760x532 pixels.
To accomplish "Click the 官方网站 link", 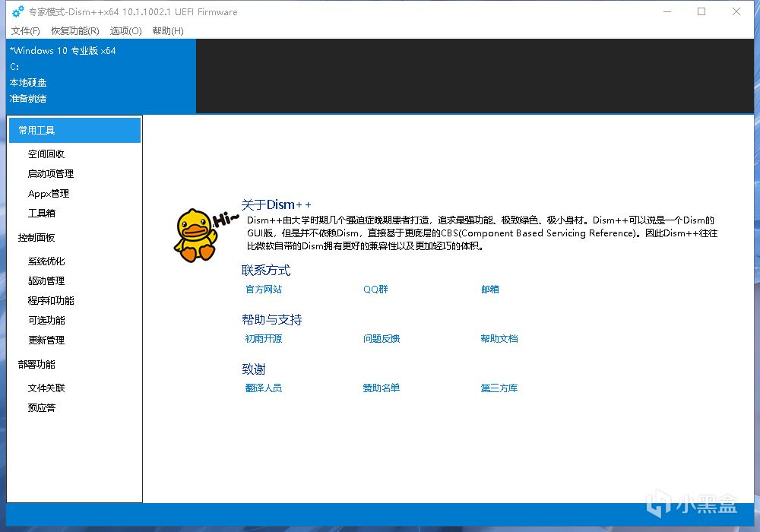I will [x=264, y=290].
